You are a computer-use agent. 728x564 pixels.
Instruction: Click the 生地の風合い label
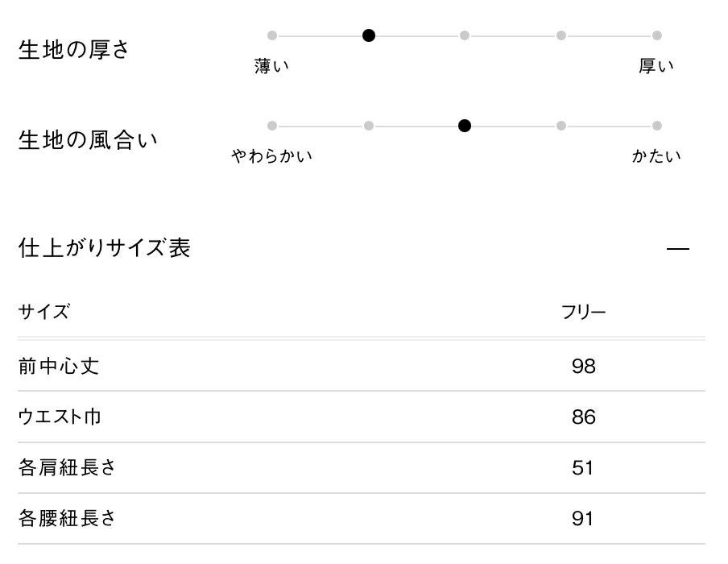pos(89,140)
